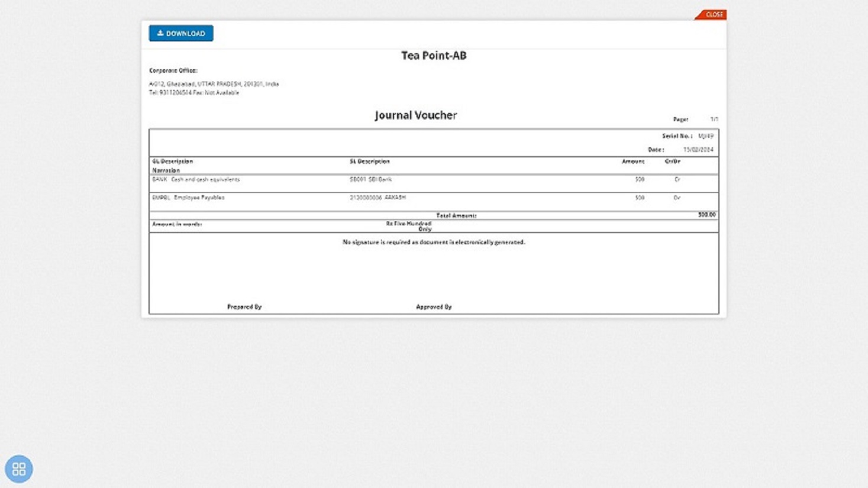Select the AAKASH sub-ledger entry
Screen dimensions: 868x488
[378, 198]
